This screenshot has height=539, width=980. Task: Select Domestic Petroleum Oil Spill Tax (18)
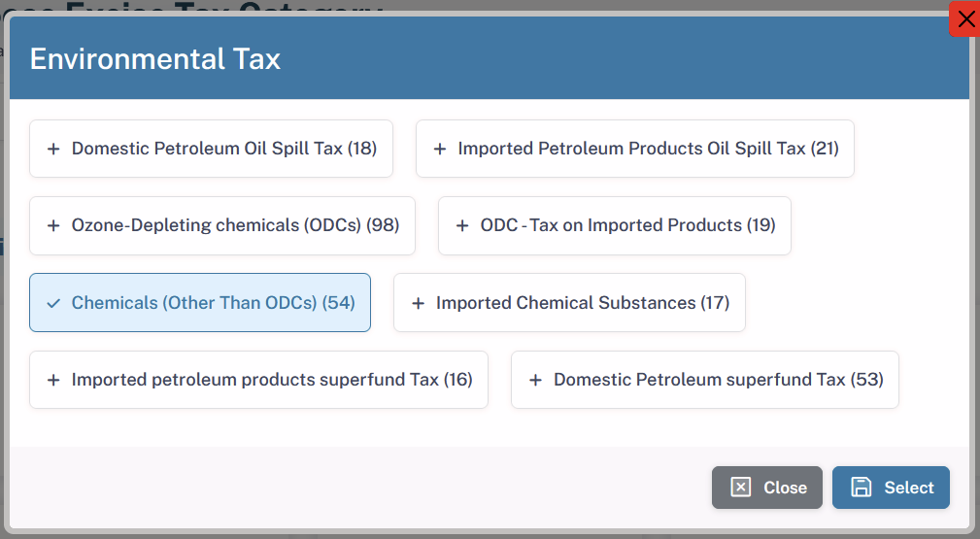[212, 149]
